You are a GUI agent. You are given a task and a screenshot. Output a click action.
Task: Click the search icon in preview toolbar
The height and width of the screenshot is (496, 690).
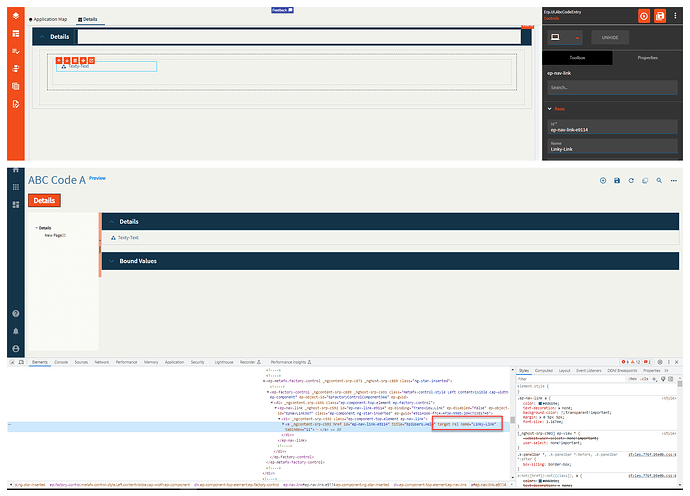click(659, 180)
